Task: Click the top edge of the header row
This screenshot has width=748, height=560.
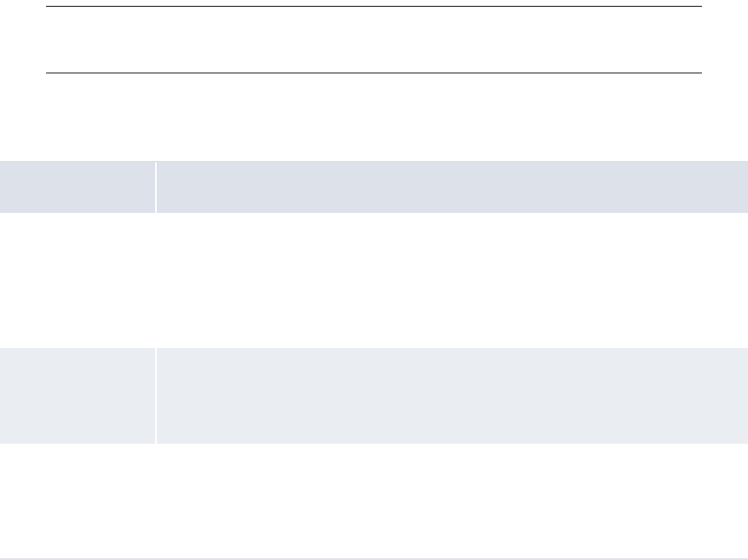Action: pyautogui.click(x=374, y=161)
